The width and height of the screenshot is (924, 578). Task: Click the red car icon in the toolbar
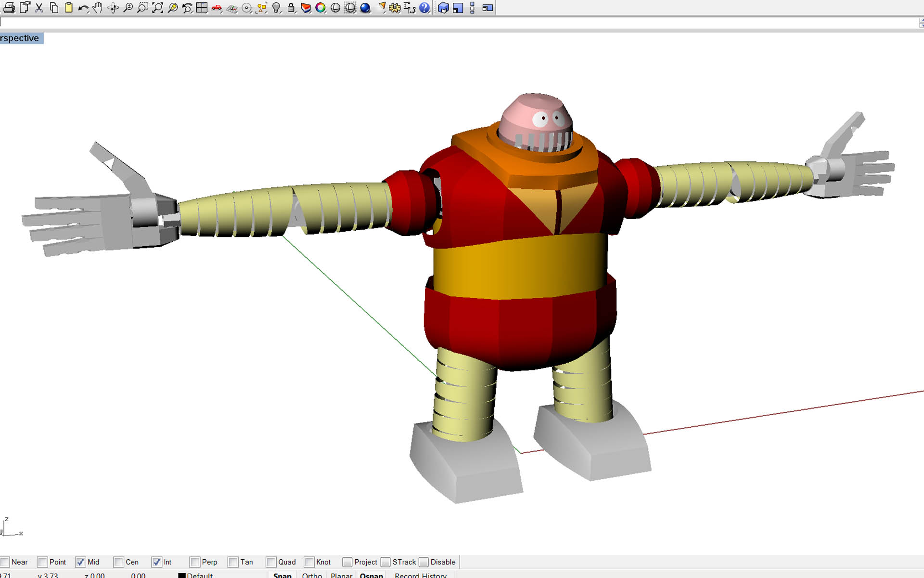coord(217,8)
